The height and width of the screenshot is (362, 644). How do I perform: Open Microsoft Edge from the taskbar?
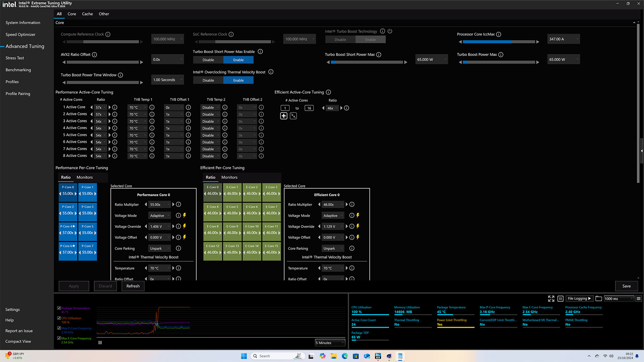(x=344, y=356)
